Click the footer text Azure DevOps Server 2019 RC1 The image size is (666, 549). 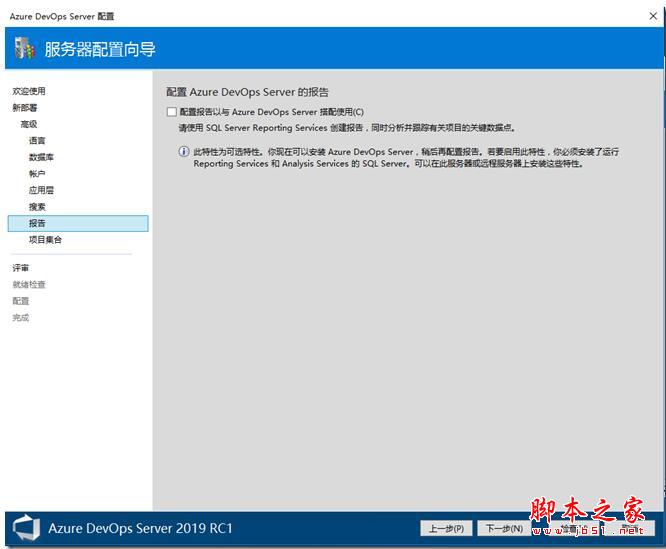pyautogui.click(x=140, y=529)
